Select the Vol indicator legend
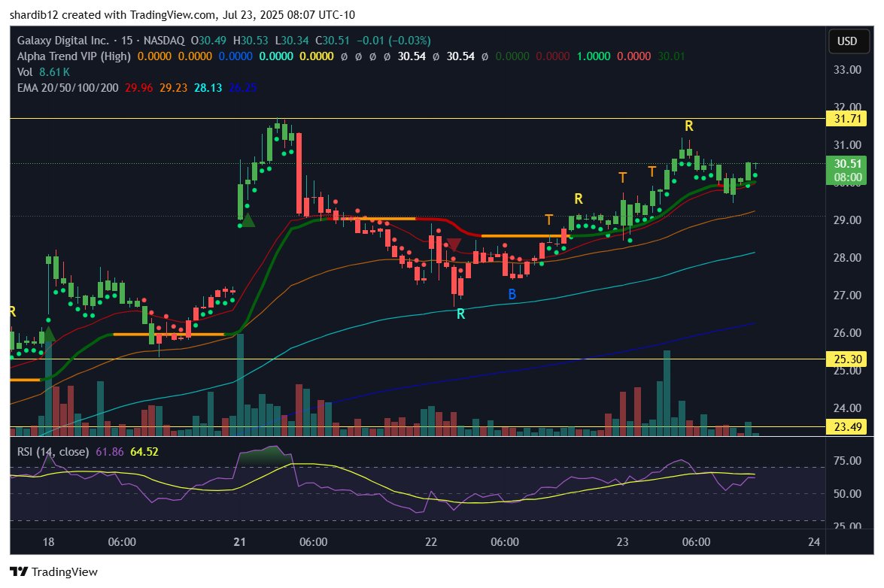884x588 pixels. [25, 72]
